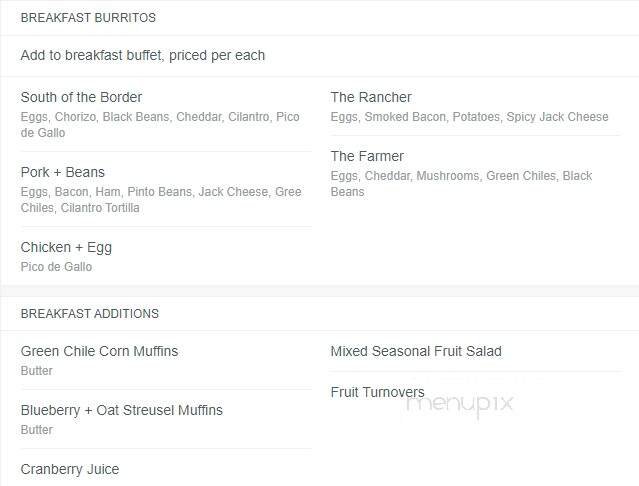Click the Breakfast Additions section header
Viewport: 639px width, 486px height.
89,314
